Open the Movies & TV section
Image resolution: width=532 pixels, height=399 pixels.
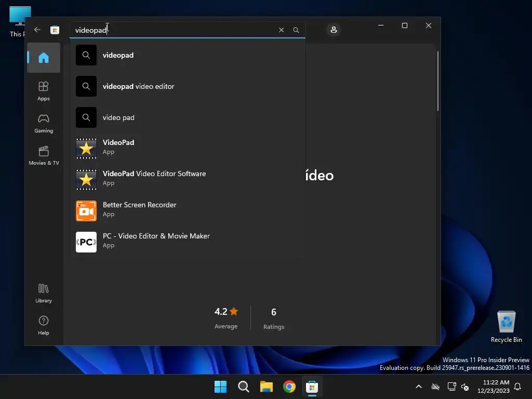pyautogui.click(x=44, y=155)
